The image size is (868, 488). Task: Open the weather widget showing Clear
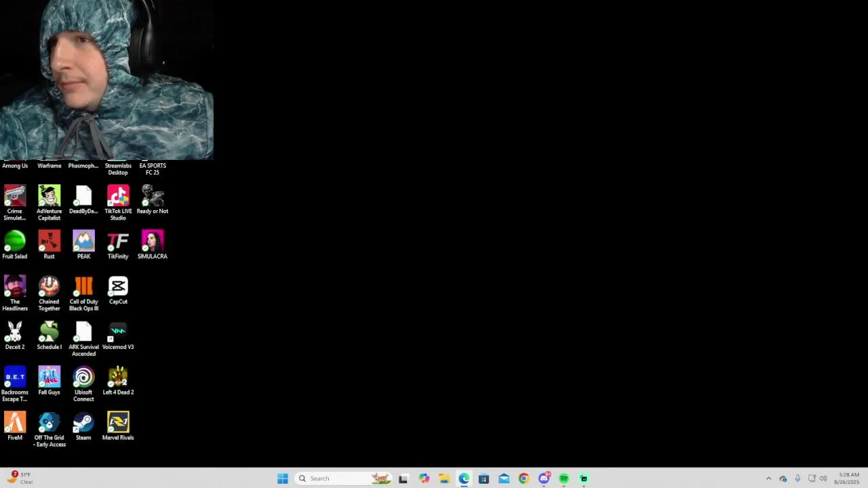(19, 479)
